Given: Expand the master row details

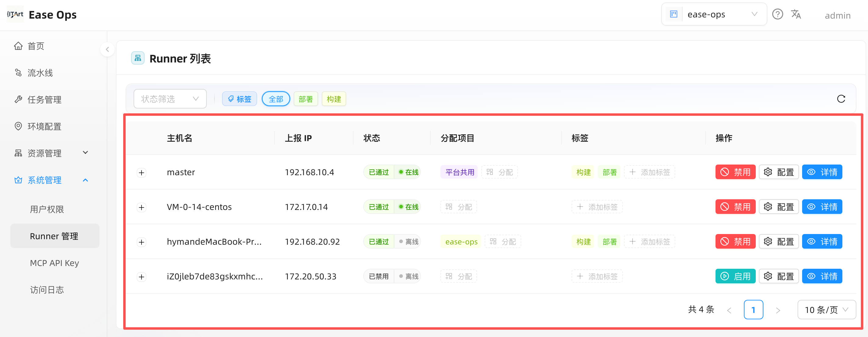Looking at the screenshot, I should coord(142,172).
